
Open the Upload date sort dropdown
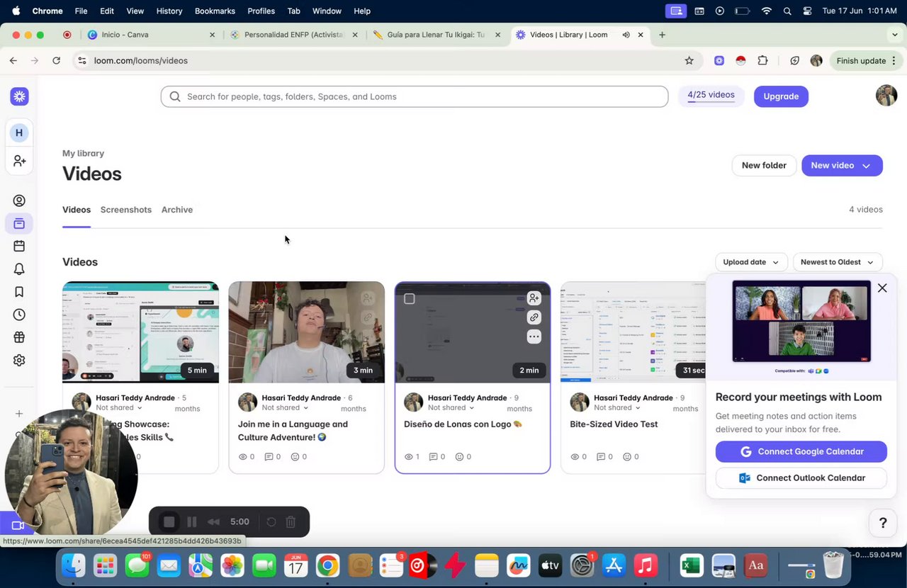point(751,262)
